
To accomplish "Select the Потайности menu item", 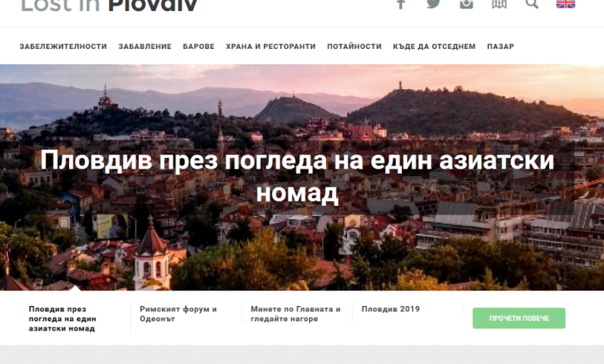I will click(x=354, y=46).
